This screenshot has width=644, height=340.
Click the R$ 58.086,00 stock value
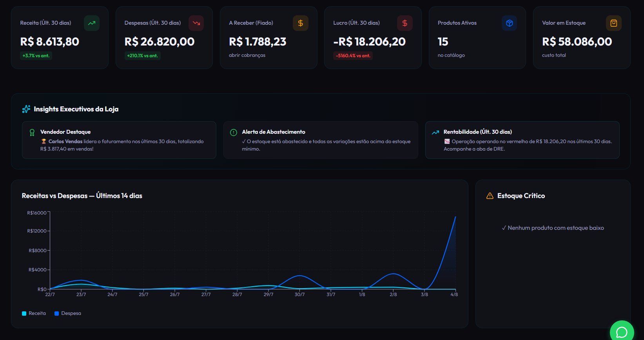click(x=577, y=42)
